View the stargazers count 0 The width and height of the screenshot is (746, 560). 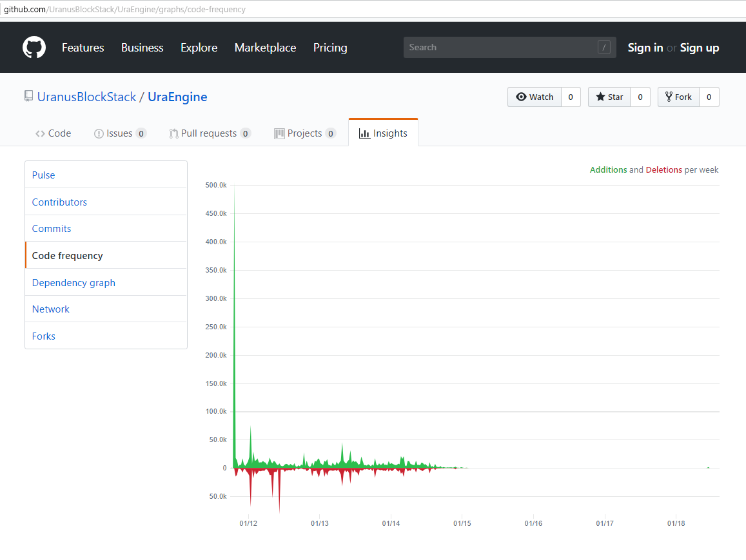(640, 97)
